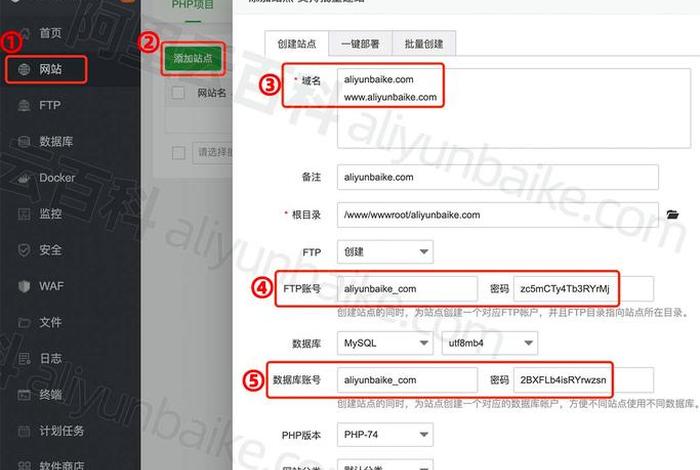This screenshot has height=470, width=700.
Task: Click the FTP账号 username input field
Action: (406, 289)
